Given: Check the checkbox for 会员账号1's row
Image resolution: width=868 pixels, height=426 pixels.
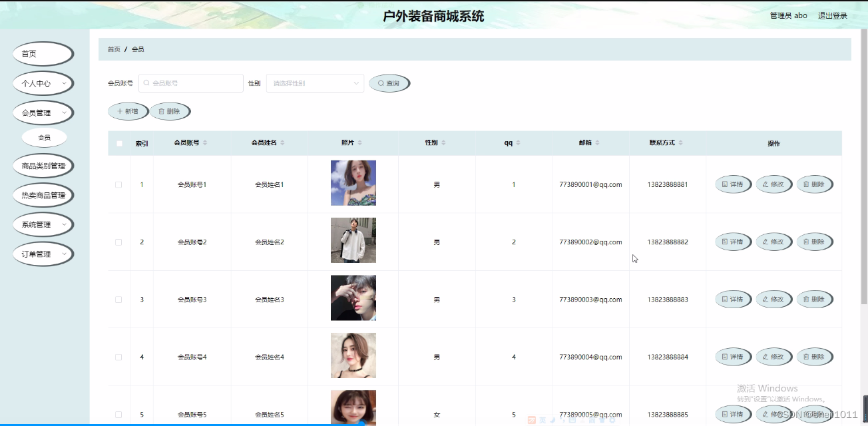Looking at the screenshot, I should pos(118,184).
